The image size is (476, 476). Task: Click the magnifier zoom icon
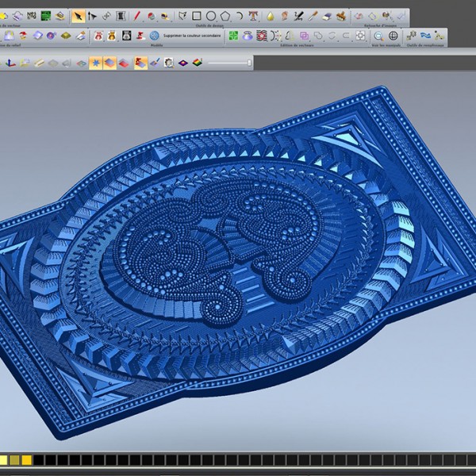tap(378, 36)
